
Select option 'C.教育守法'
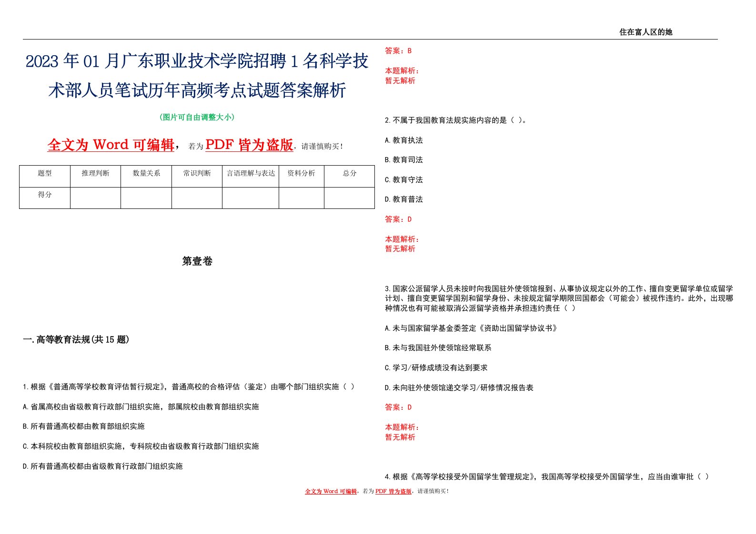[x=404, y=180]
